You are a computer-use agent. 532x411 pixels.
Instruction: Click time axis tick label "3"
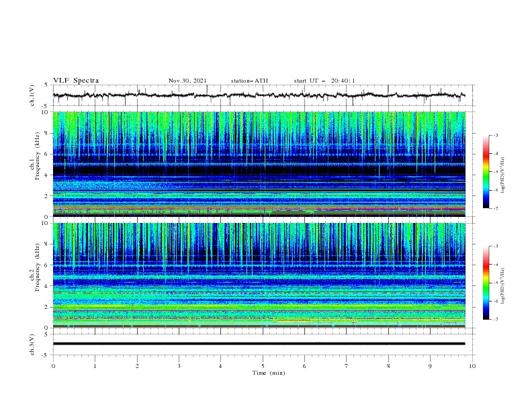(x=179, y=366)
